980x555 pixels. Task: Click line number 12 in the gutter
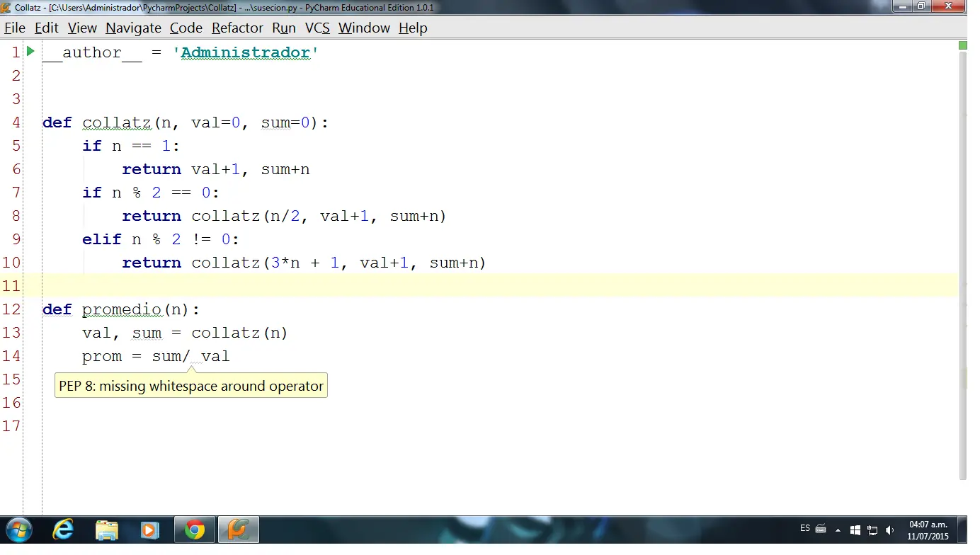(x=11, y=309)
